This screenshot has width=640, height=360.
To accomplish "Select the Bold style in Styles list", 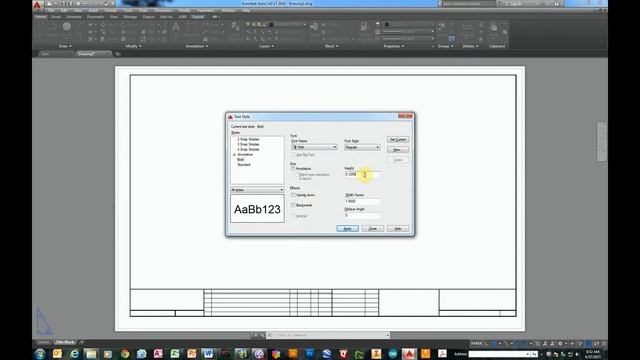I will (x=241, y=160).
